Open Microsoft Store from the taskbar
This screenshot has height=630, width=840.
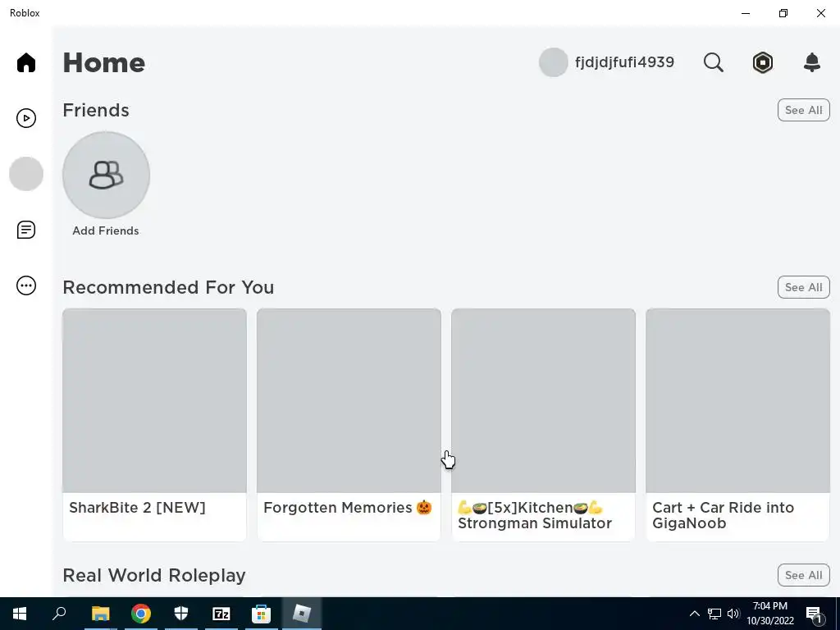coord(262,614)
